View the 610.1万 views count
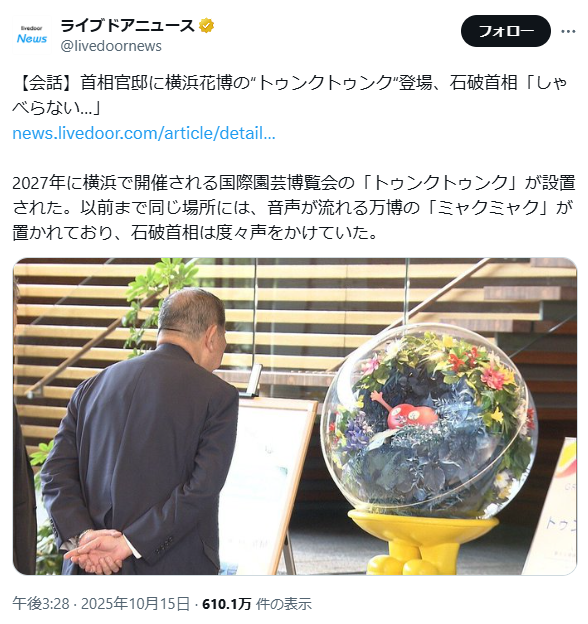Viewport: 588px width, 624px height. 227,604
